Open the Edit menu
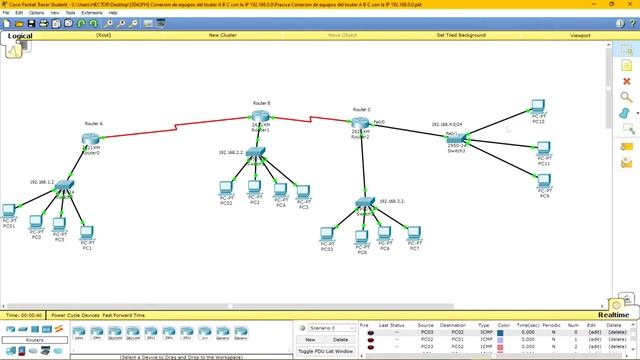 (19, 13)
